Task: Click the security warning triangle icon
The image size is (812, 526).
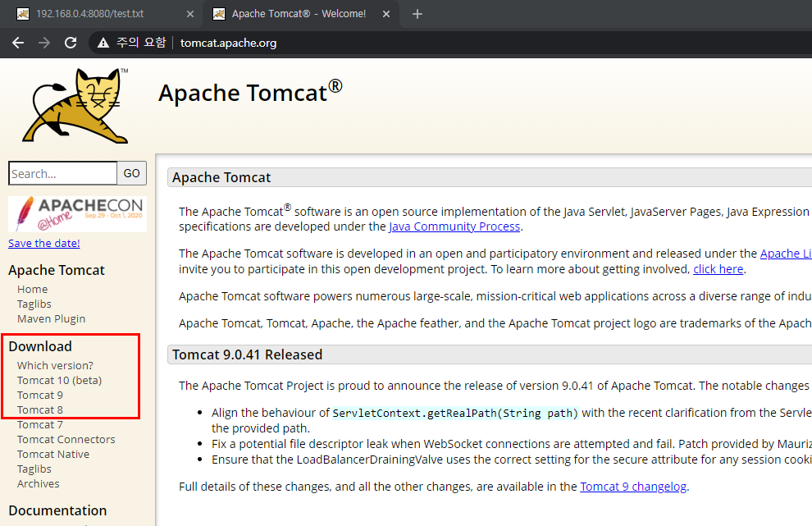Action: [x=103, y=43]
